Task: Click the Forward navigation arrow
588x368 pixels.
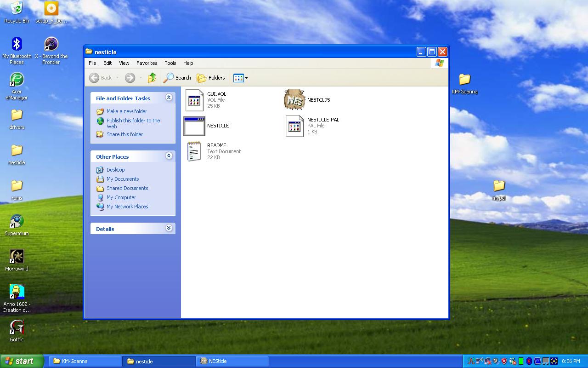Action: click(x=130, y=78)
